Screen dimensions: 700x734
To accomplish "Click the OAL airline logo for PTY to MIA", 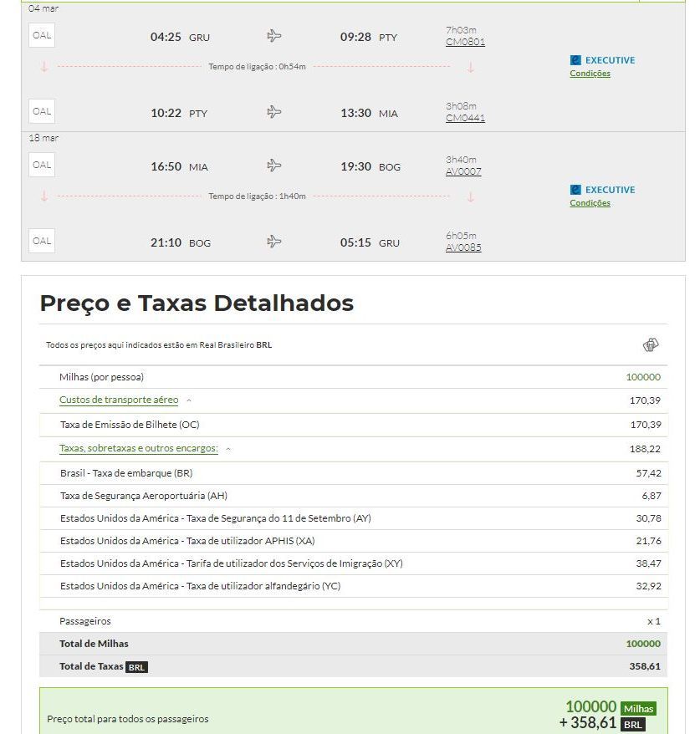I will pos(42,111).
